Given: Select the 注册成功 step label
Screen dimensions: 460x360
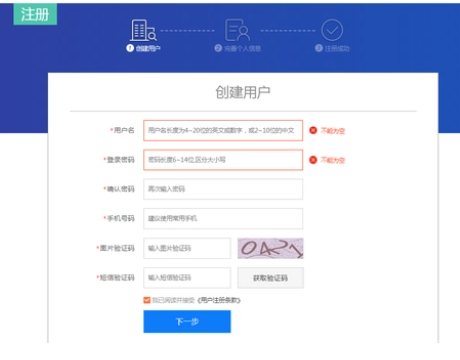Looking at the screenshot, I should 337,48.
